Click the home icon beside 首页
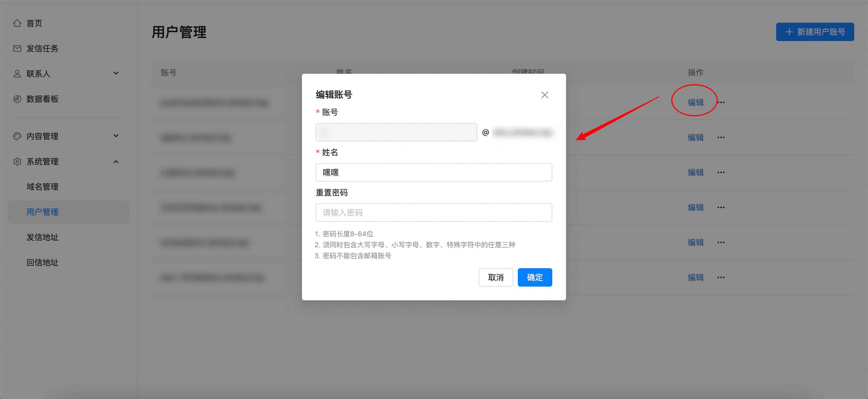Image resolution: width=868 pixels, height=399 pixels. pyautogui.click(x=17, y=23)
